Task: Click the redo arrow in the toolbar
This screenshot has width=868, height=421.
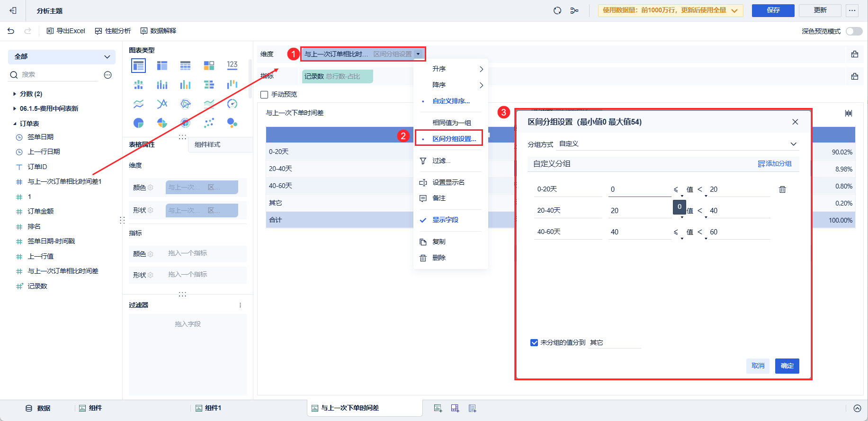Action: point(27,31)
